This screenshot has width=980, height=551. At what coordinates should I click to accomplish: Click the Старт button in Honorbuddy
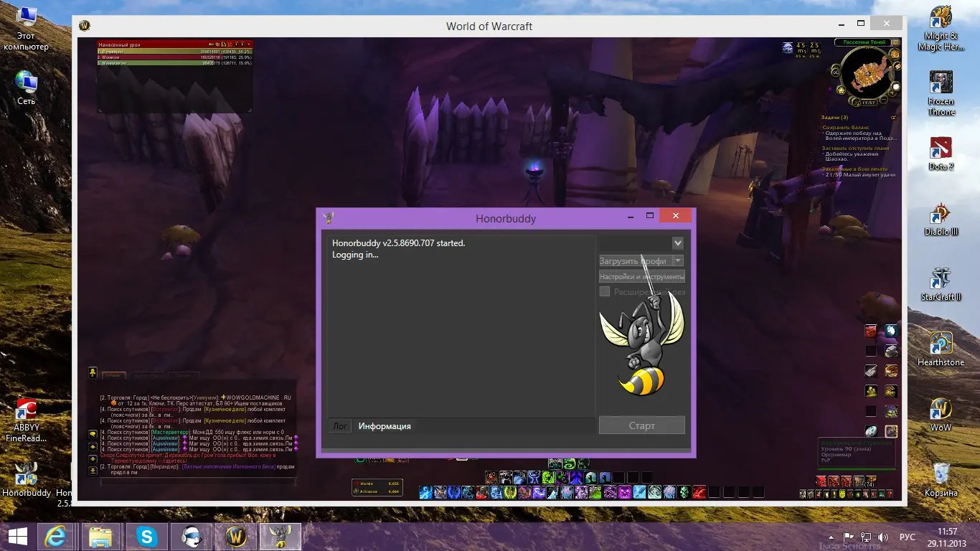(642, 425)
